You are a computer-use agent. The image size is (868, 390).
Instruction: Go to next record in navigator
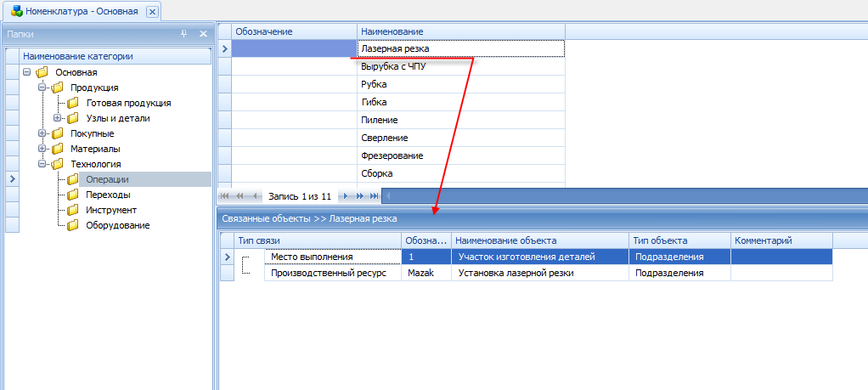pyautogui.click(x=346, y=195)
